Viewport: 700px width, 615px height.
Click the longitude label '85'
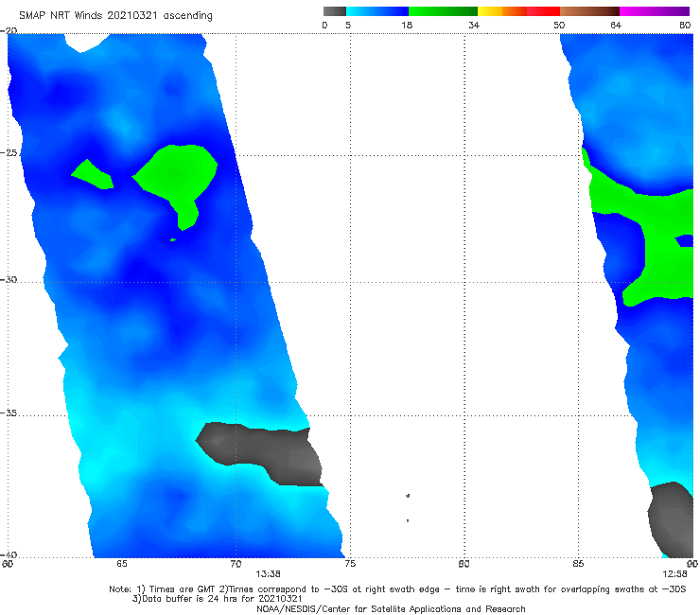[x=578, y=564]
